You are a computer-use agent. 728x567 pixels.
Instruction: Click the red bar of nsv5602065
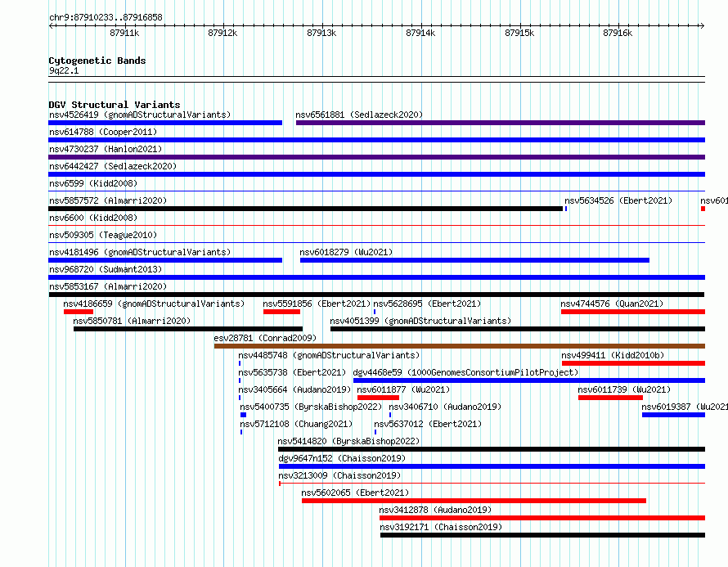[x=474, y=501]
